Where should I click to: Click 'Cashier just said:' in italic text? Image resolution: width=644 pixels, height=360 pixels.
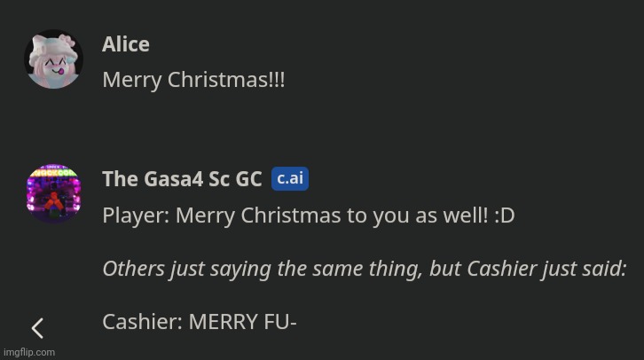click(x=546, y=269)
